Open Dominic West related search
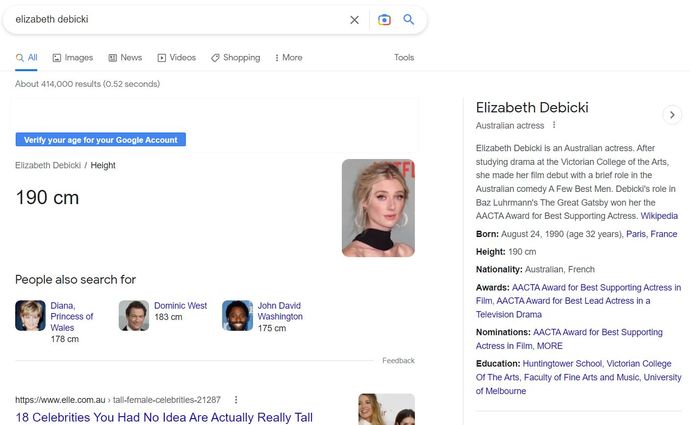 coord(180,306)
